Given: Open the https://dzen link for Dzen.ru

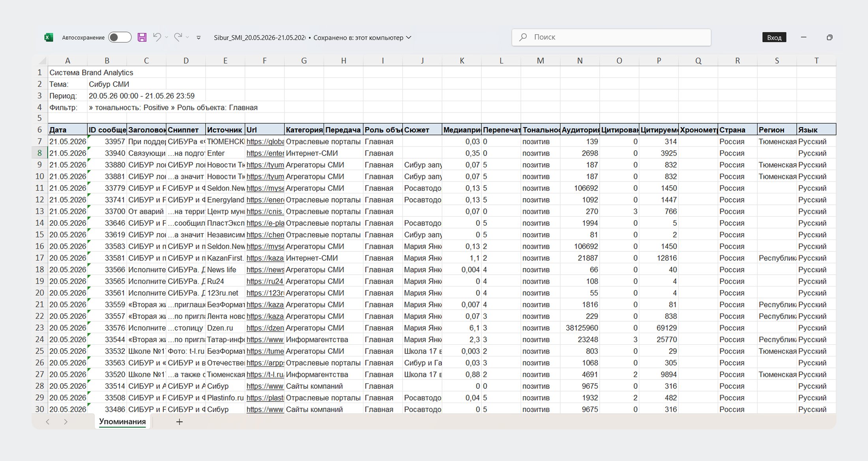Looking at the screenshot, I should coord(265,328).
